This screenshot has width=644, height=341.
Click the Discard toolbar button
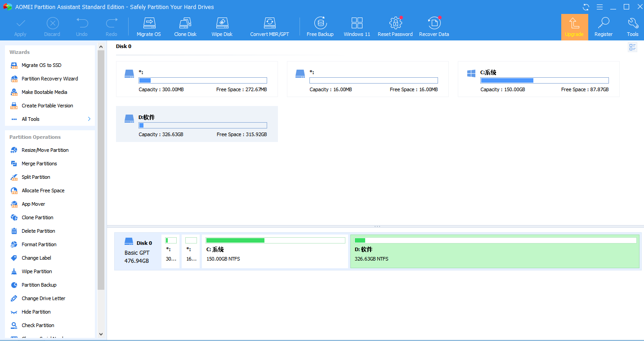pyautogui.click(x=52, y=27)
